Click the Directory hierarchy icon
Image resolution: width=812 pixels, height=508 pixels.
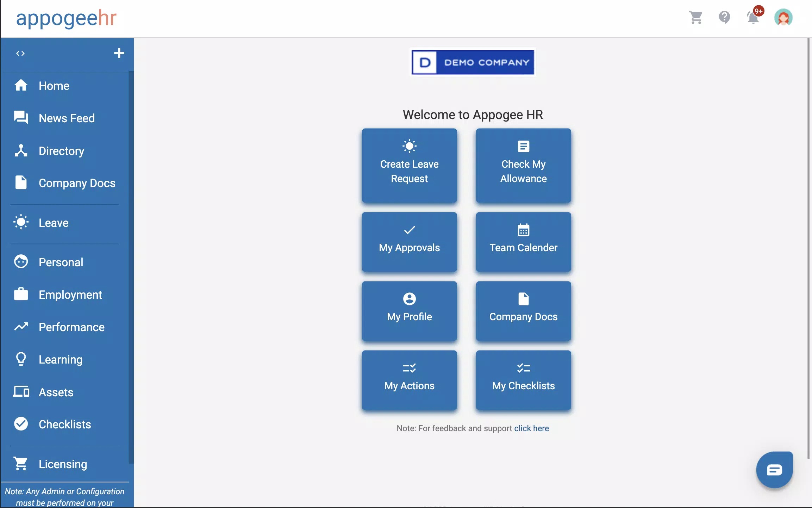(21, 150)
